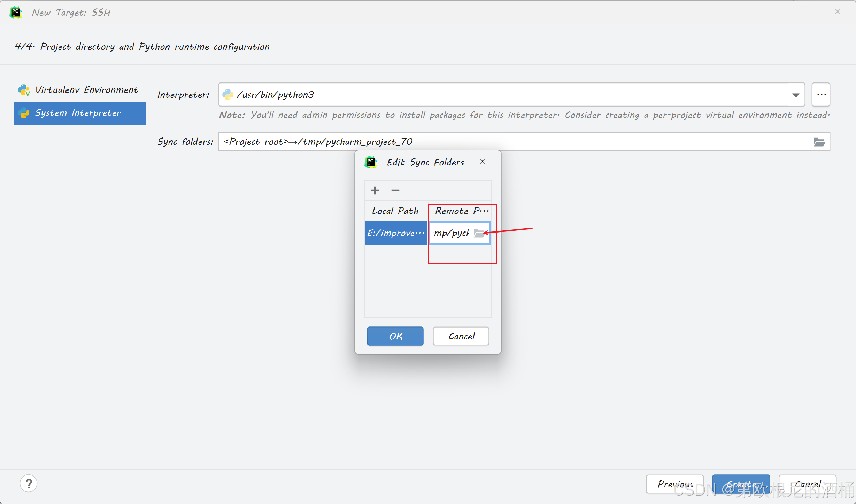Click the System Interpreter python icon
Viewport: 856px width, 504px height.
[x=24, y=113]
